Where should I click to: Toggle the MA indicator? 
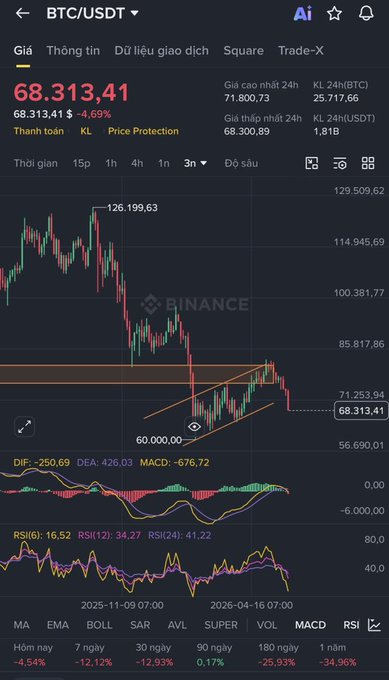coord(21,625)
